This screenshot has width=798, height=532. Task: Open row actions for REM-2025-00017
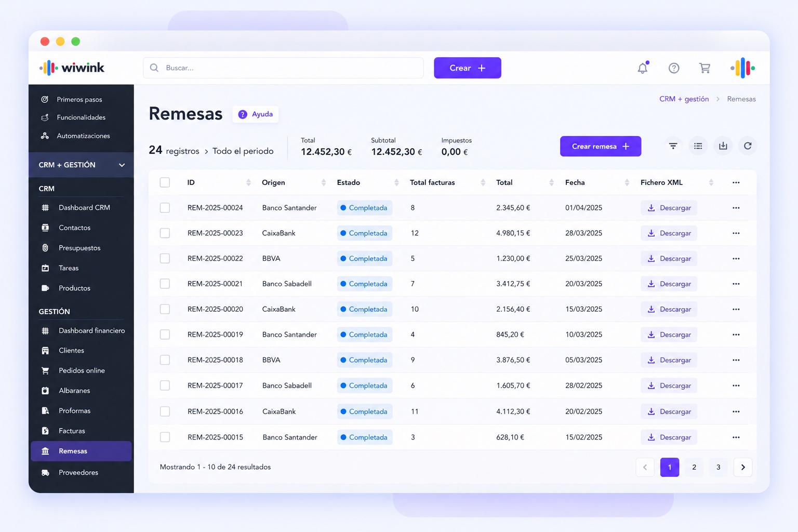click(x=736, y=385)
